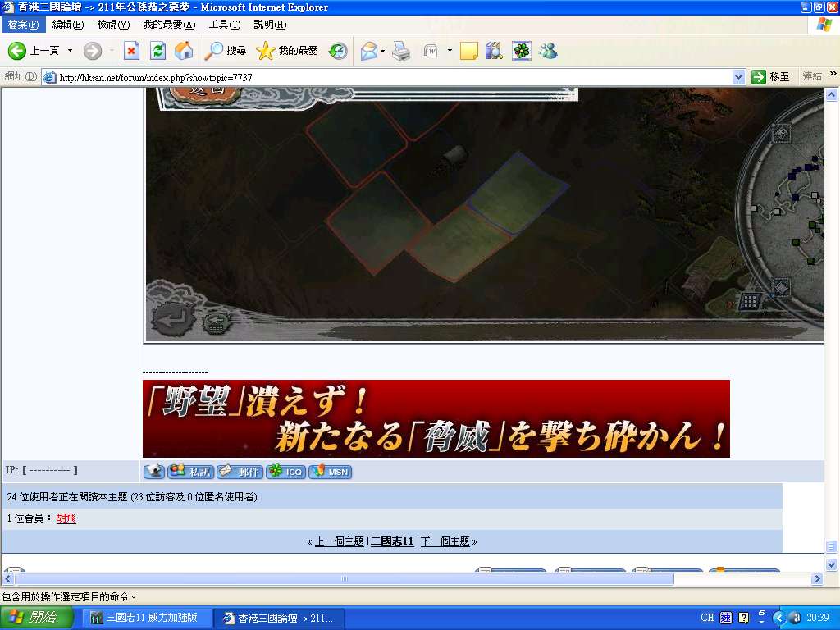Expand the toolbar overflow chevron
The image size is (840, 630).
pos(833,74)
